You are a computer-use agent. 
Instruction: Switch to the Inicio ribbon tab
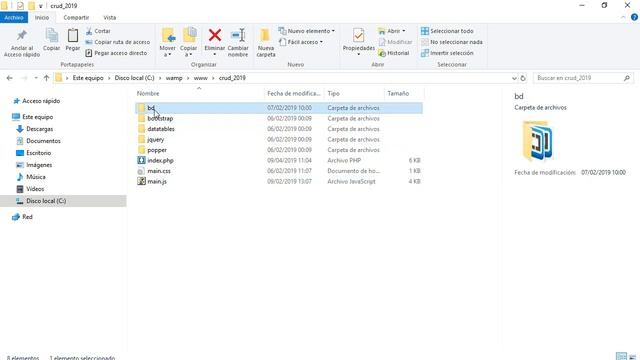coord(42,18)
